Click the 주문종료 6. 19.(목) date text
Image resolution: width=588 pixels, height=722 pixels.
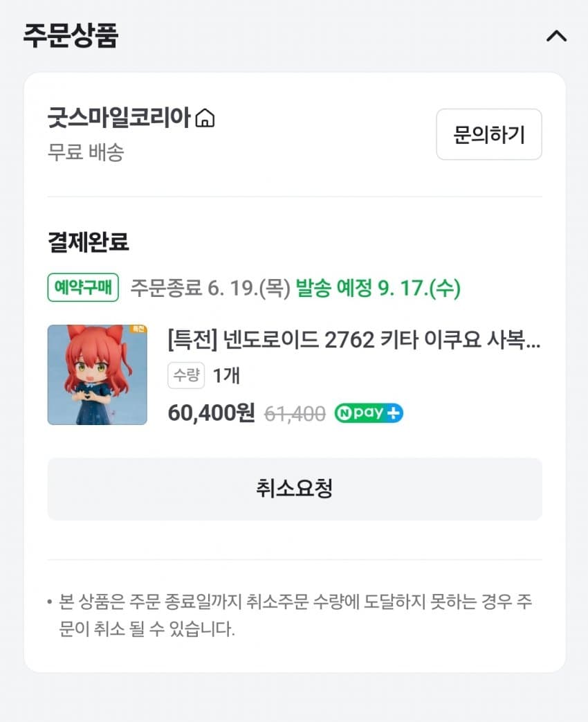pos(210,287)
